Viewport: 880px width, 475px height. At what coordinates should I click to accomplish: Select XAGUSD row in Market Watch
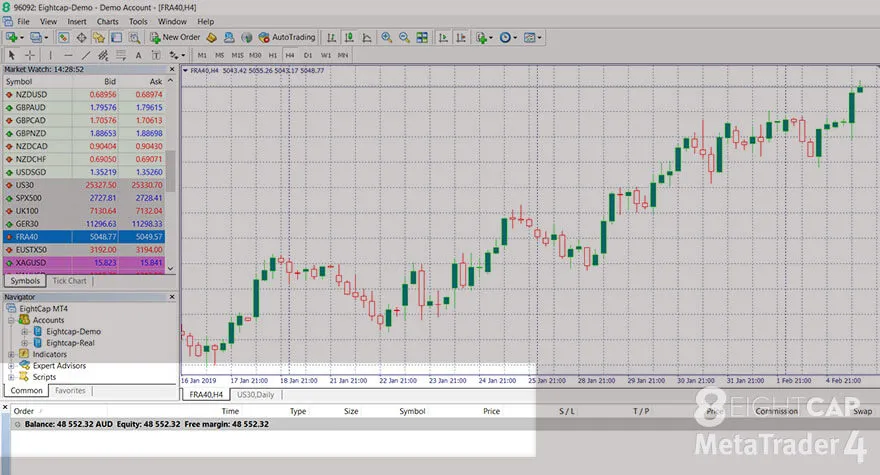point(84,262)
